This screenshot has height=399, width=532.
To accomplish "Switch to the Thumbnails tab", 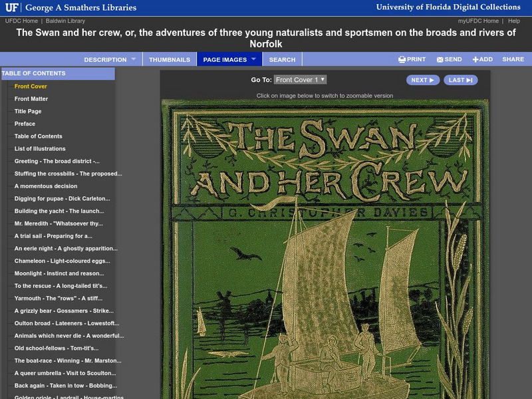I will 169,59.
